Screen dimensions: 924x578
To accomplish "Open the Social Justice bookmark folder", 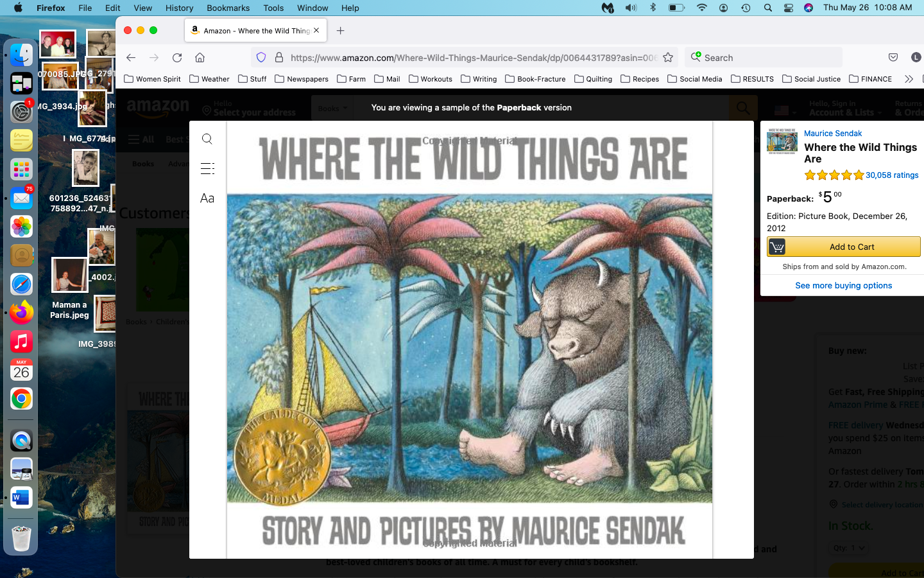I will pos(811,79).
